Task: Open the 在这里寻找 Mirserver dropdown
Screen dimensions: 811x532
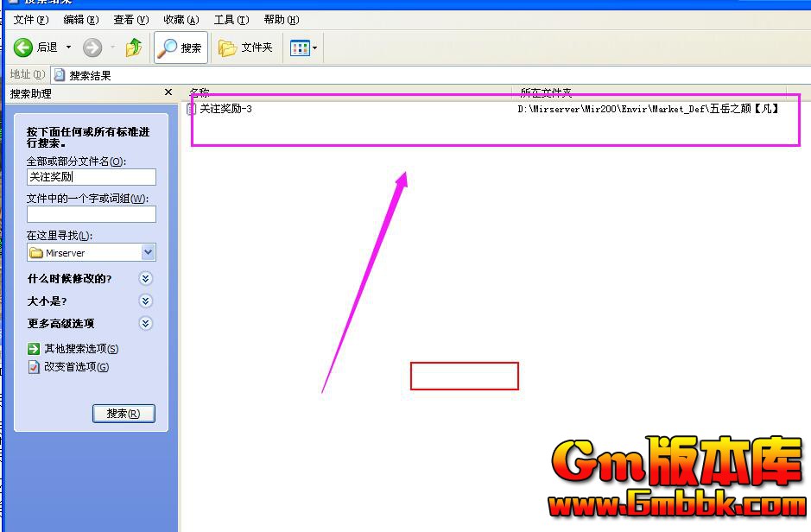Action: coord(148,253)
